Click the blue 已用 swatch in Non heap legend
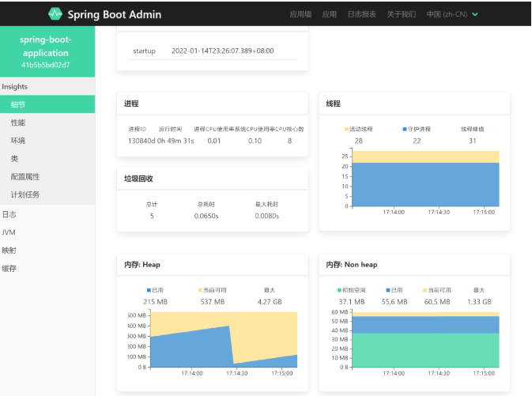Screen dimensions: 532x396 pos(388,290)
